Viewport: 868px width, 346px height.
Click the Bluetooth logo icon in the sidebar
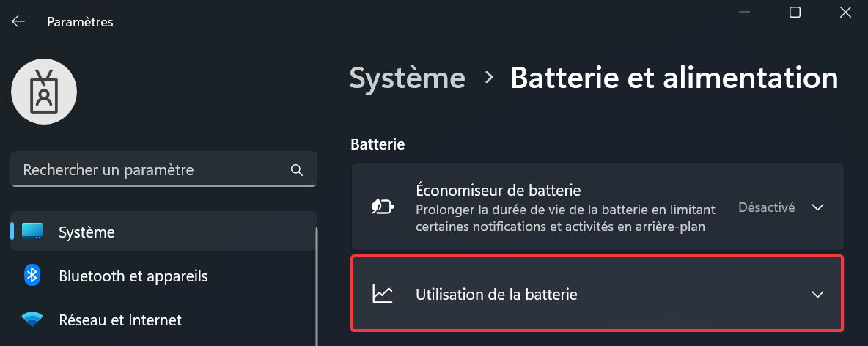pyautogui.click(x=32, y=275)
